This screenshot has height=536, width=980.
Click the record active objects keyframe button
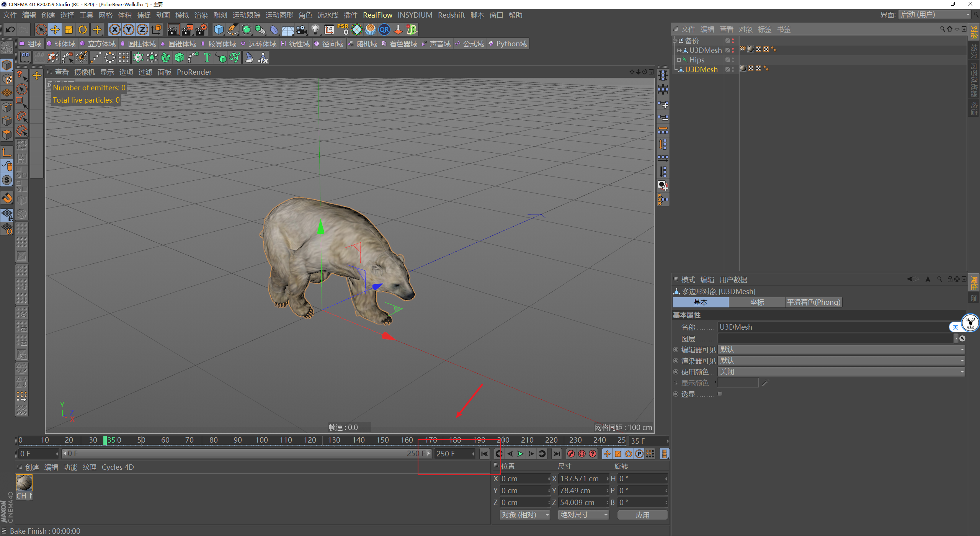coord(571,454)
